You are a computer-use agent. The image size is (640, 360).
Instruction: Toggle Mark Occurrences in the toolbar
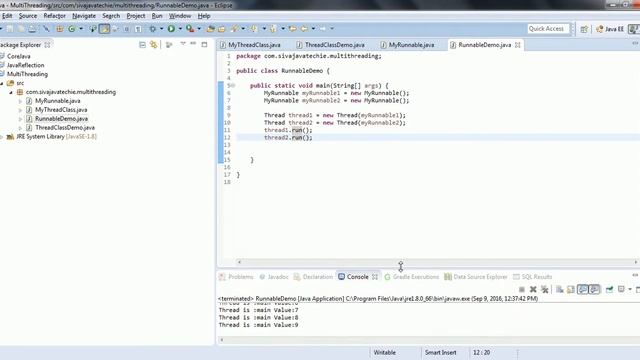(104, 29)
